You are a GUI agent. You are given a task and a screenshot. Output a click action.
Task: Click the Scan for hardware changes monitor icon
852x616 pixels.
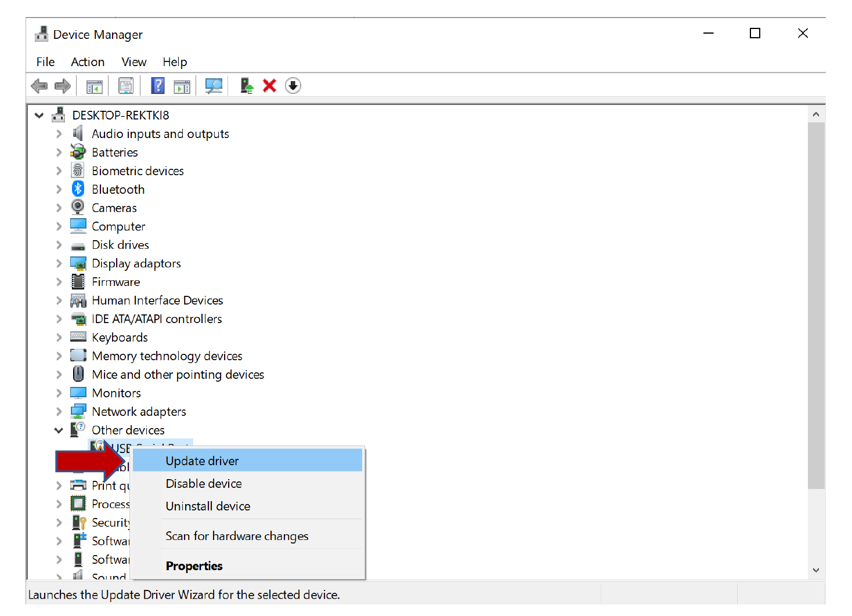(214, 86)
